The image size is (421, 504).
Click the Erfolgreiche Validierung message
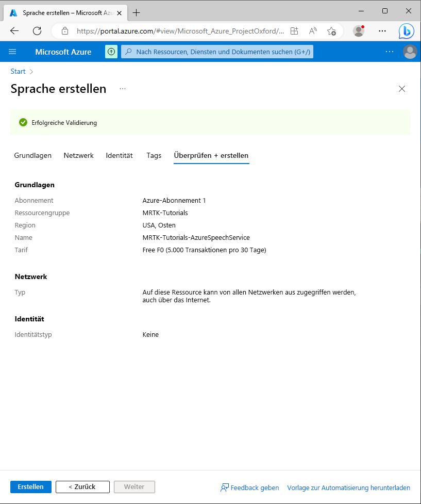coord(64,123)
